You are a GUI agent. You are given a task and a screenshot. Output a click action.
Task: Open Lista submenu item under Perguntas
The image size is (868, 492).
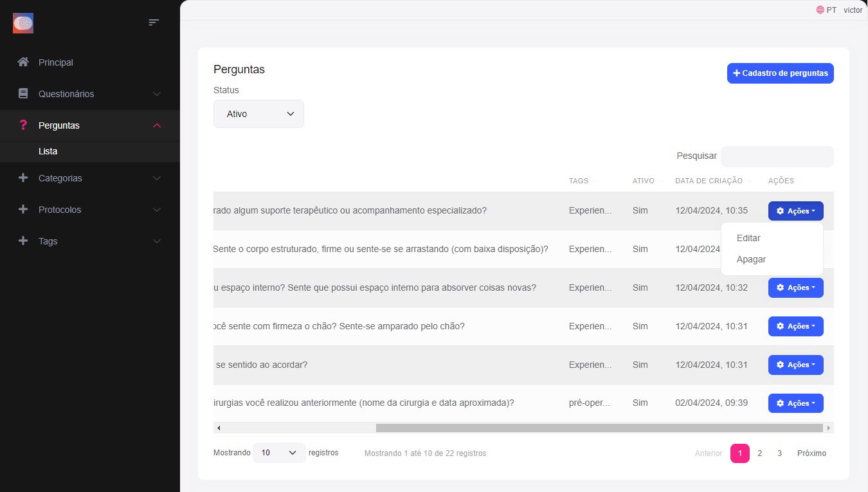coord(48,152)
